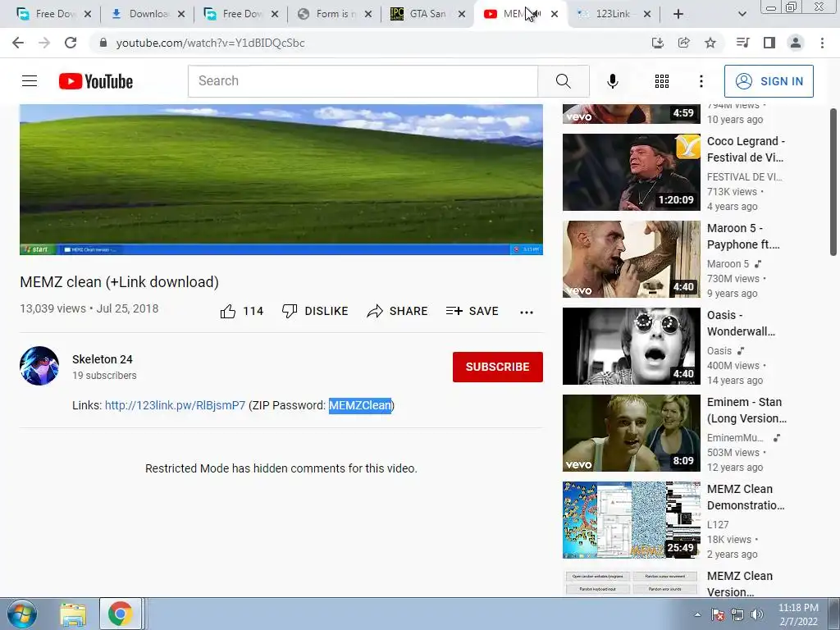Close the 123Link tab
Screen dimensions: 840x630
coord(647,14)
